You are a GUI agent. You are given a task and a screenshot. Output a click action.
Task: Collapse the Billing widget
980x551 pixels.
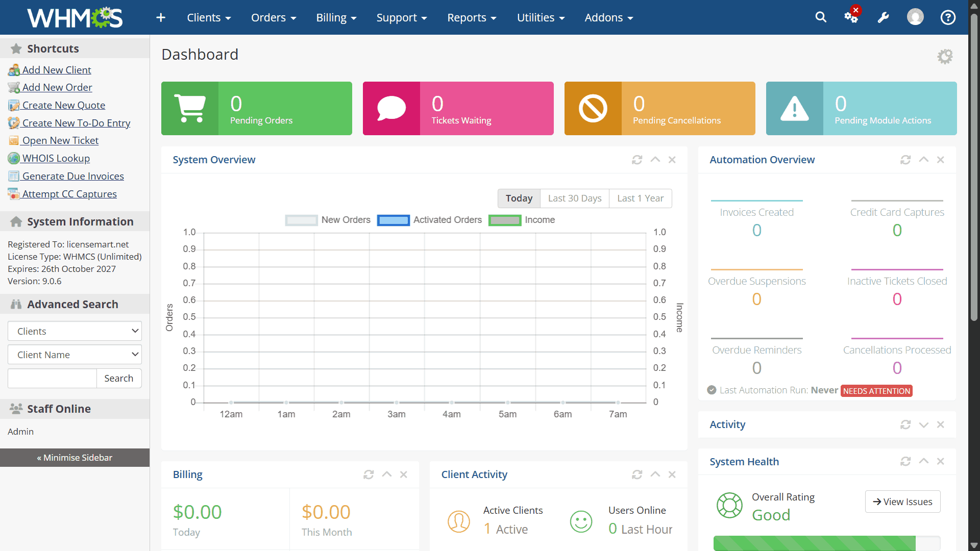(387, 474)
